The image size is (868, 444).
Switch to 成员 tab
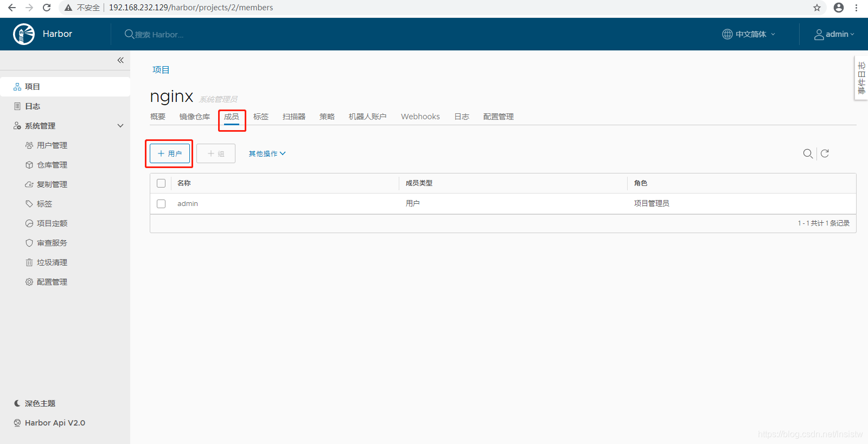click(x=232, y=117)
